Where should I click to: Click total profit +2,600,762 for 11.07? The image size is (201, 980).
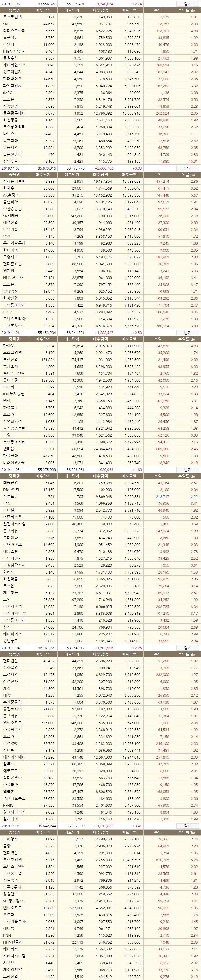click(x=104, y=168)
